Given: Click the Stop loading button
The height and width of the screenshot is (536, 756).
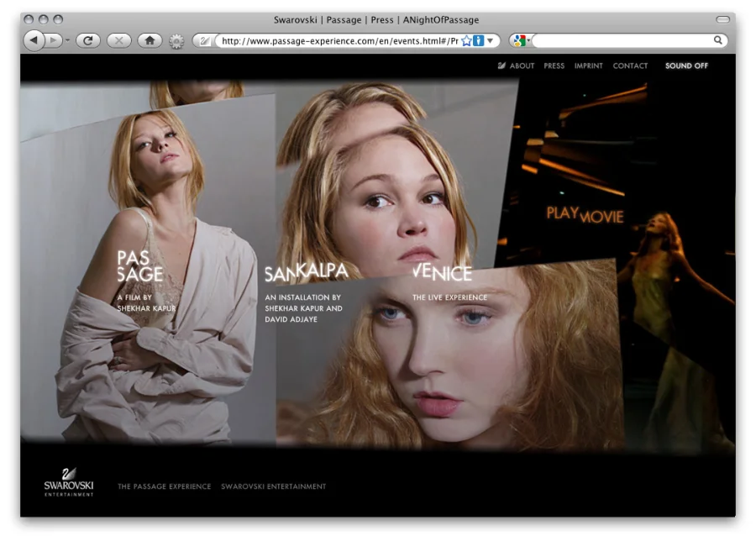Looking at the screenshot, I should pos(119,40).
